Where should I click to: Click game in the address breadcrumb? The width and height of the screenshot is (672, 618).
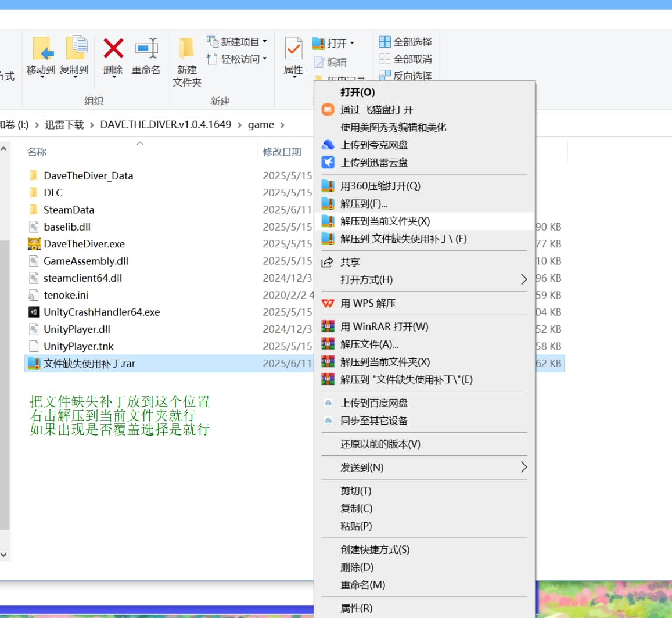261,125
